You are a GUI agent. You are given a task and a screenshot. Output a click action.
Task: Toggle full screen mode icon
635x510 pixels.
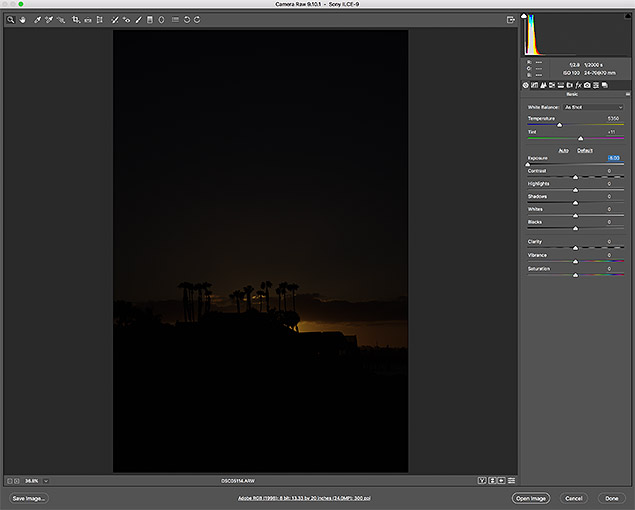[511, 19]
